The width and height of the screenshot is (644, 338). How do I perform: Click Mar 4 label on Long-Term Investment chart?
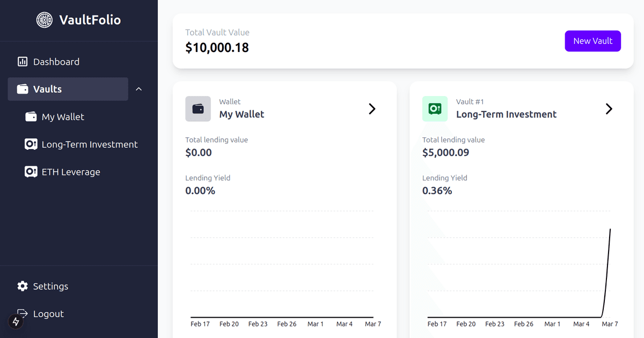click(581, 324)
